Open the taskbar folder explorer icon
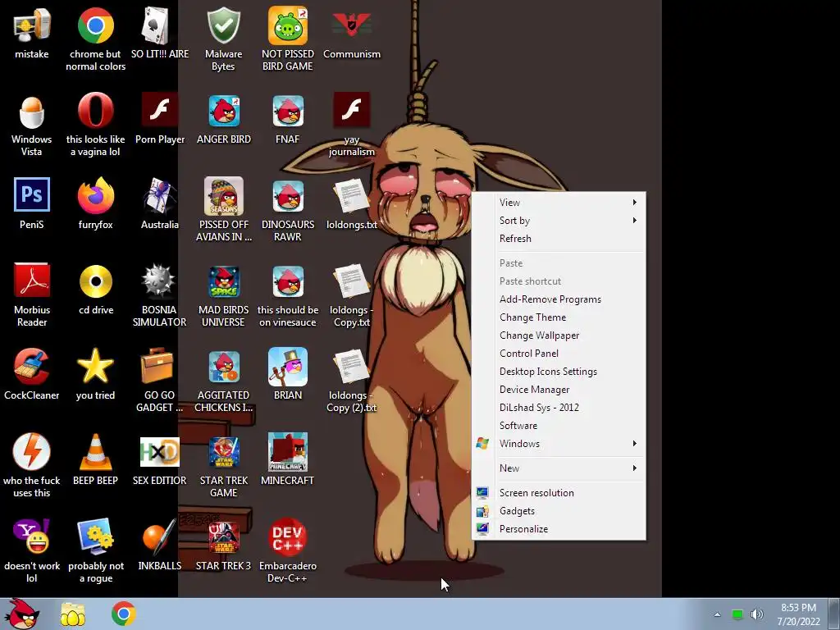Image resolution: width=840 pixels, height=630 pixels. tap(72, 614)
